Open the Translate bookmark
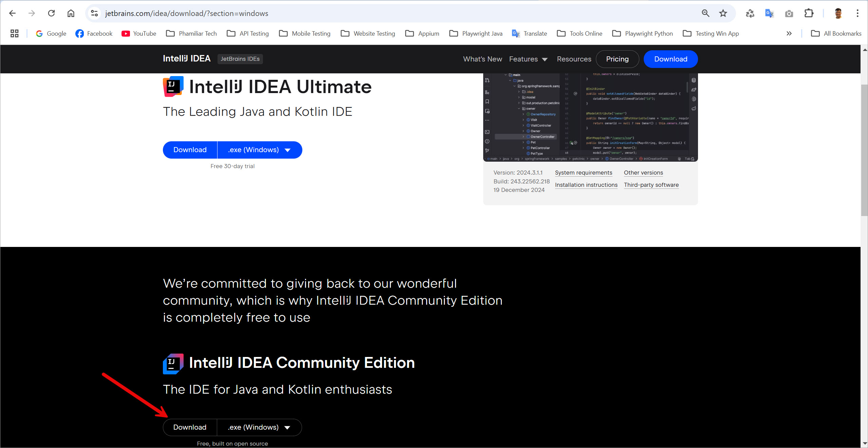This screenshot has height=448, width=868. tap(529, 33)
